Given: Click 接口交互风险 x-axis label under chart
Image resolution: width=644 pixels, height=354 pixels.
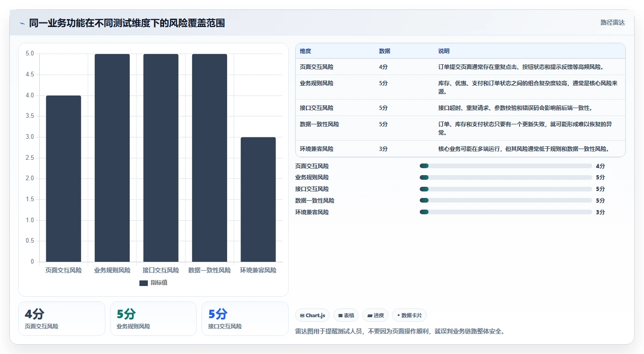Looking at the screenshot, I should [161, 270].
